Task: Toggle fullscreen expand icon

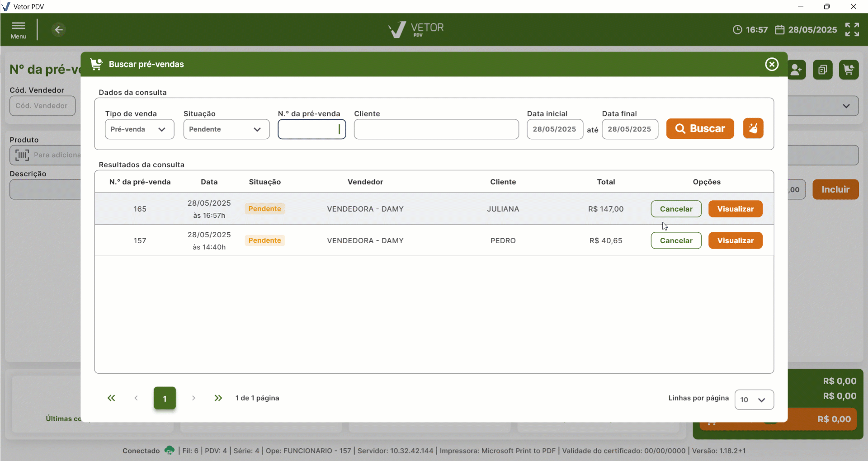Action: pos(852,30)
